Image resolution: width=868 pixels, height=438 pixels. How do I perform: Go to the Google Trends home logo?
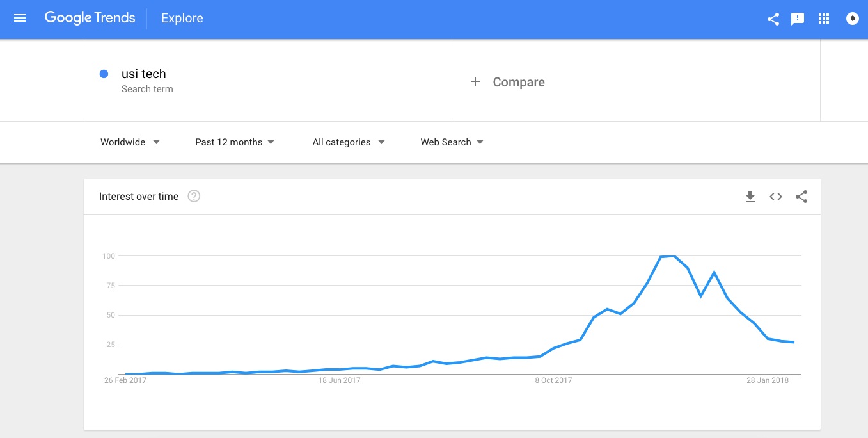pyautogui.click(x=90, y=19)
